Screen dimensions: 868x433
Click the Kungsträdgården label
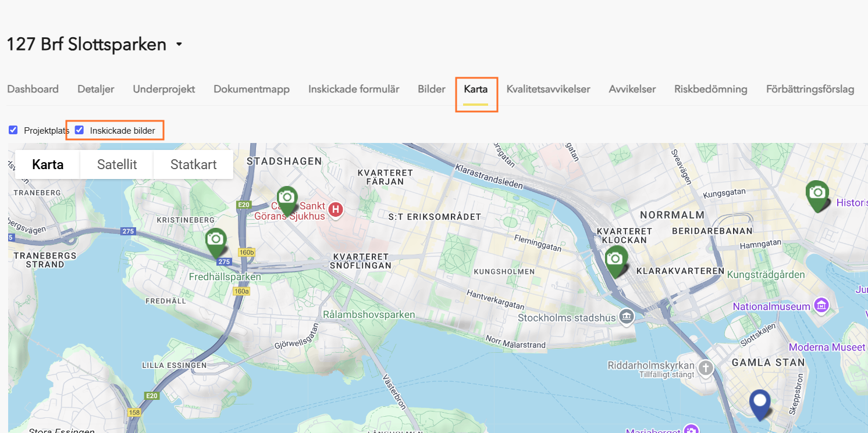[x=766, y=274]
